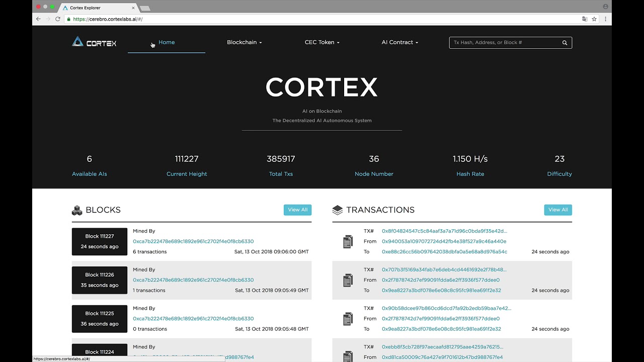644x362 pixels.
Task: Click '6 transactions' in block 111227 row
Action: tap(150, 252)
